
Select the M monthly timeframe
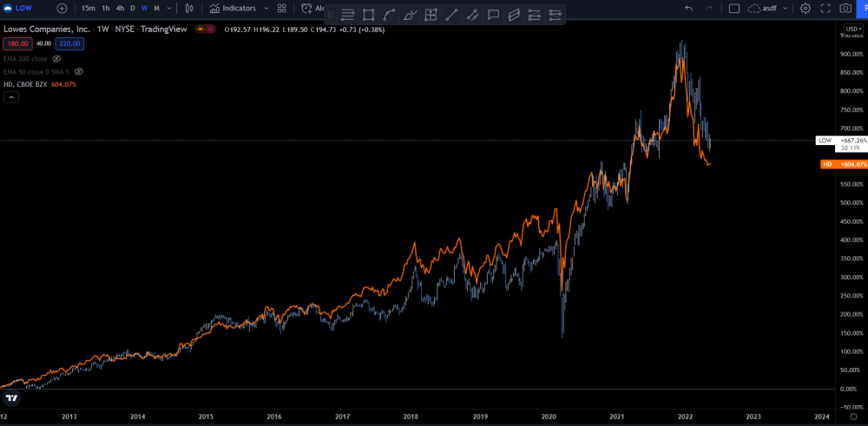click(157, 9)
